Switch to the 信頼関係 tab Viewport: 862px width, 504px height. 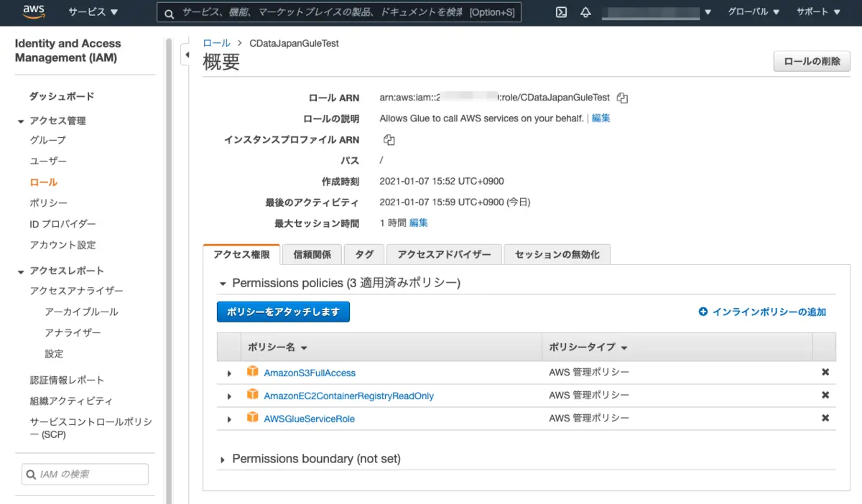pos(312,254)
